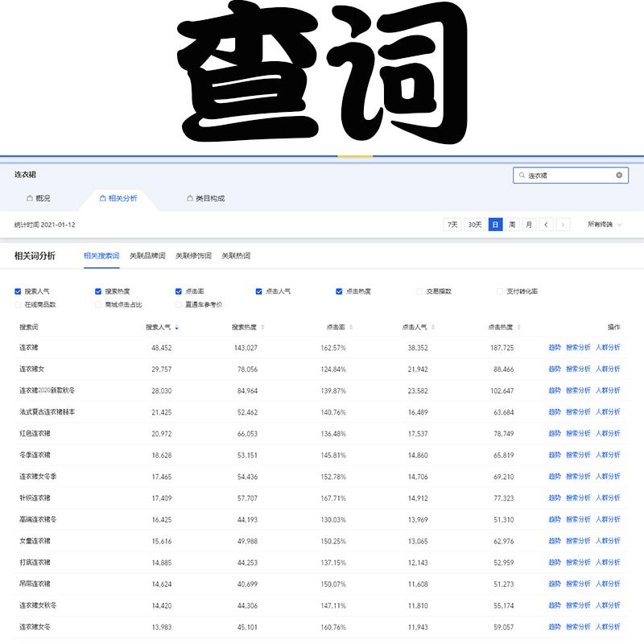
Task: Uncheck the 搜索人气 checkbox
Action: click(18, 291)
